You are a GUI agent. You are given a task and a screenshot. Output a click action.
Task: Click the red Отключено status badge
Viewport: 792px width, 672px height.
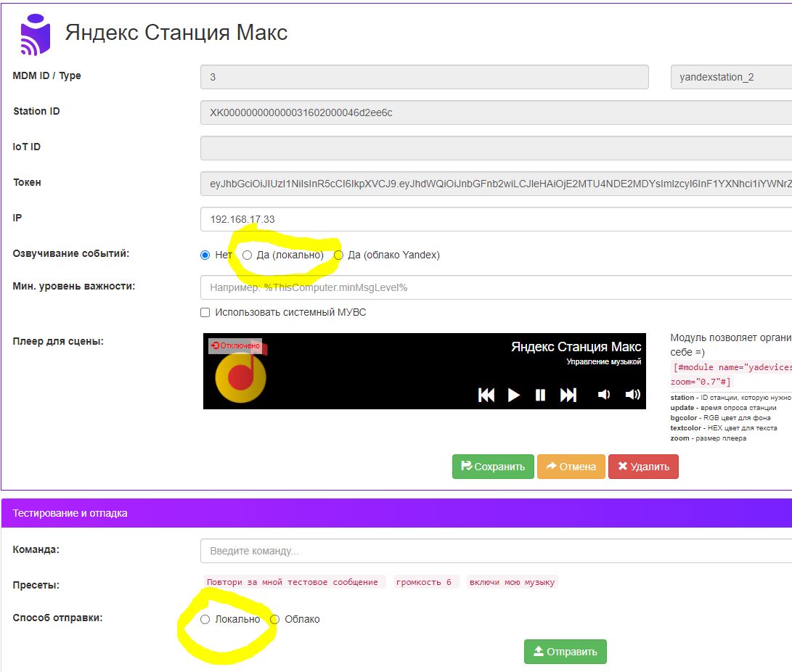[x=235, y=346]
